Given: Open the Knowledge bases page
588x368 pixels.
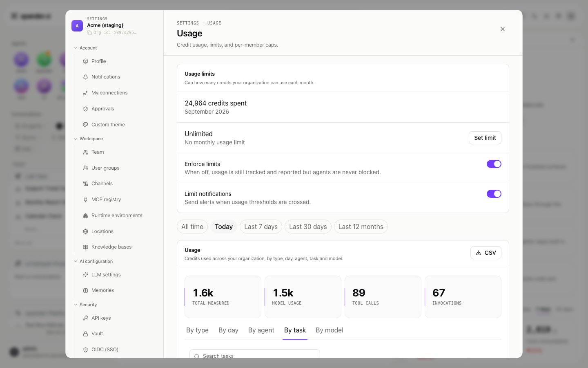Looking at the screenshot, I should click(x=119, y=247).
